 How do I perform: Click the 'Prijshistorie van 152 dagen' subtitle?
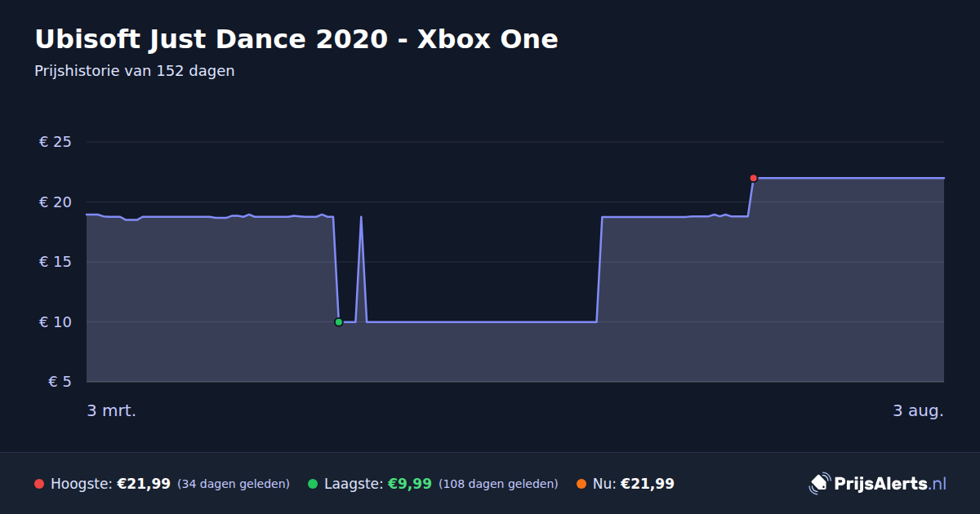(135, 71)
